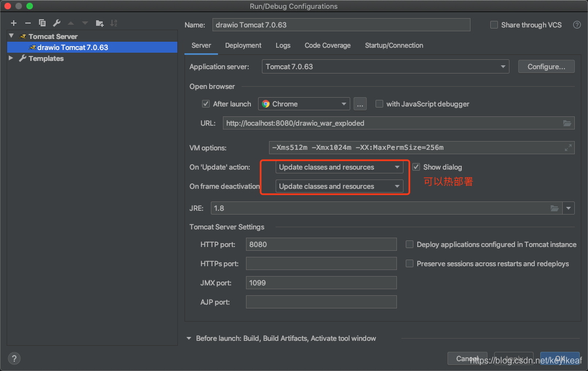588x371 pixels.
Task: Collapse the Tomcat Server tree node
Action: (11, 36)
